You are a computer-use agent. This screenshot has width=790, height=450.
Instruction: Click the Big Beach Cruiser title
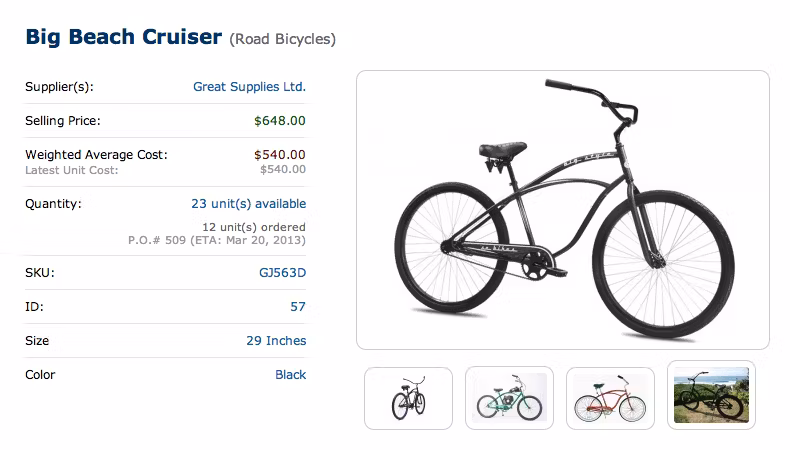(123, 38)
